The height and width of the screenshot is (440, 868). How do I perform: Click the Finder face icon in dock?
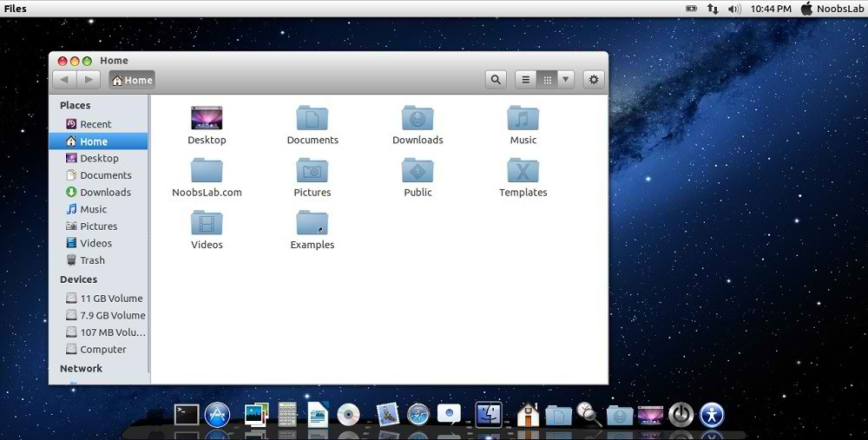pos(489,415)
